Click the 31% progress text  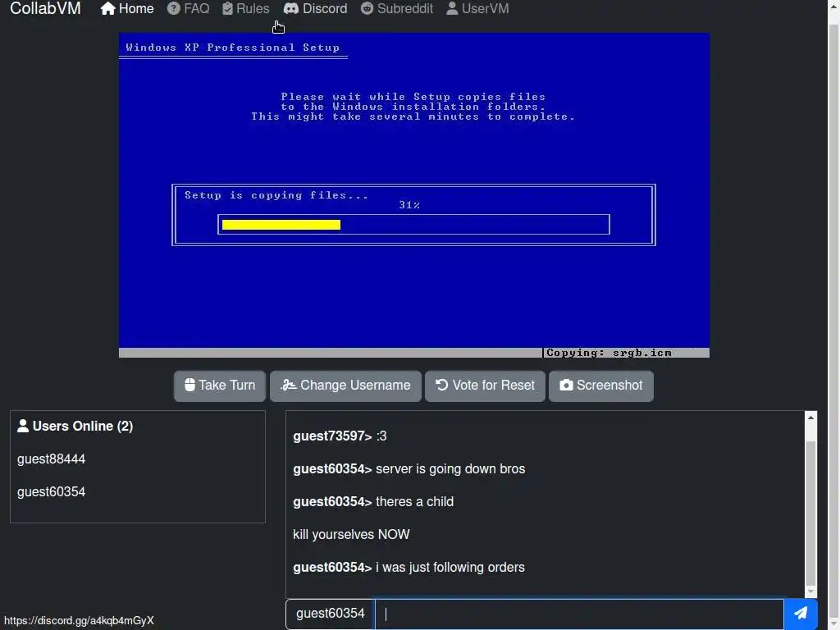click(x=409, y=205)
